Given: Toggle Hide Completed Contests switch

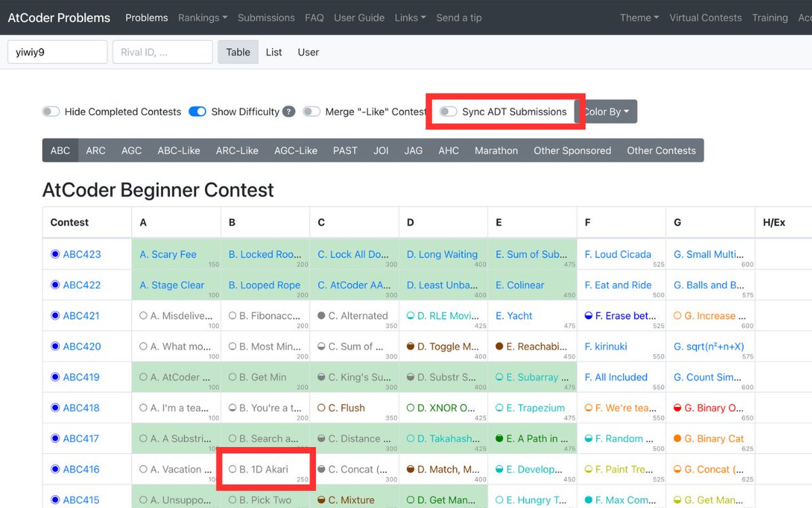Looking at the screenshot, I should [x=51, y=112].
